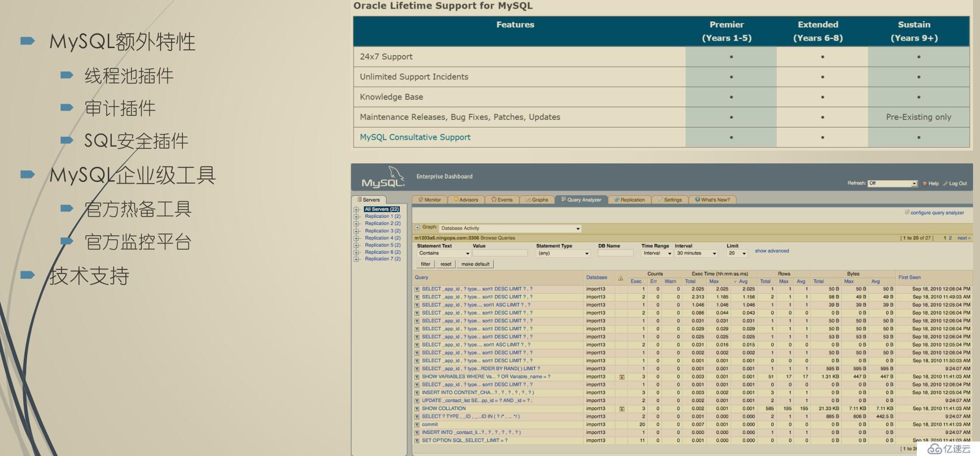Go to page 2 of queries
Screen dimensions: 980x456
pos(950,238)
